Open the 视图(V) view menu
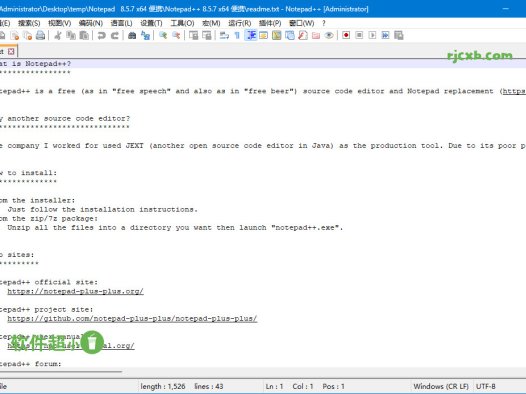This screenshot has height=394, width=526. (60, 23)
